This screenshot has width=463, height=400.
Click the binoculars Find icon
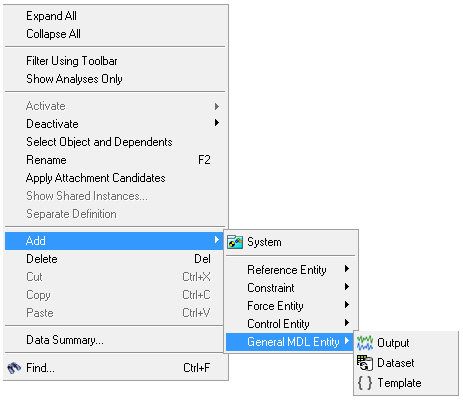(14, 368)
